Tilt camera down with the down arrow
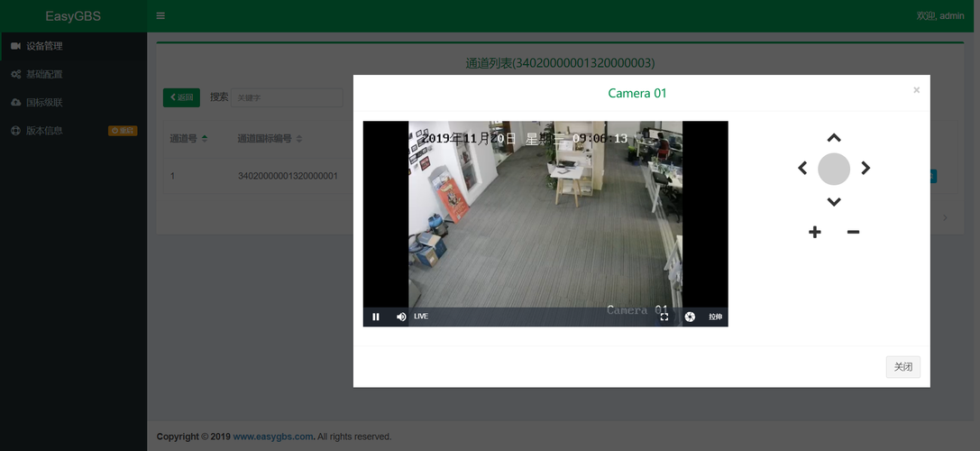This screenshot has width=980, height=451. [x=834, y=201]
